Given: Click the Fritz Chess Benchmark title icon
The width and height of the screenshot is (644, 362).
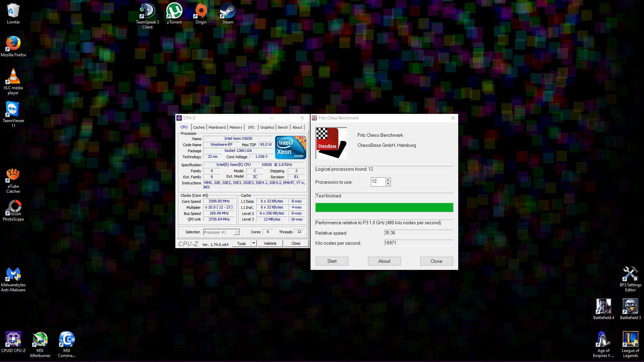Looking at the screenshot, I should coord(314,118).
